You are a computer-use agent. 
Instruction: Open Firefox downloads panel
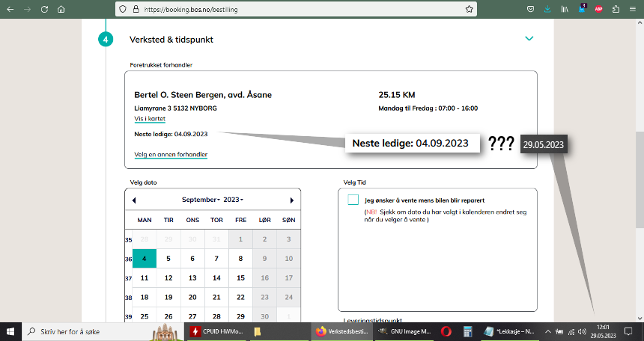547,9
